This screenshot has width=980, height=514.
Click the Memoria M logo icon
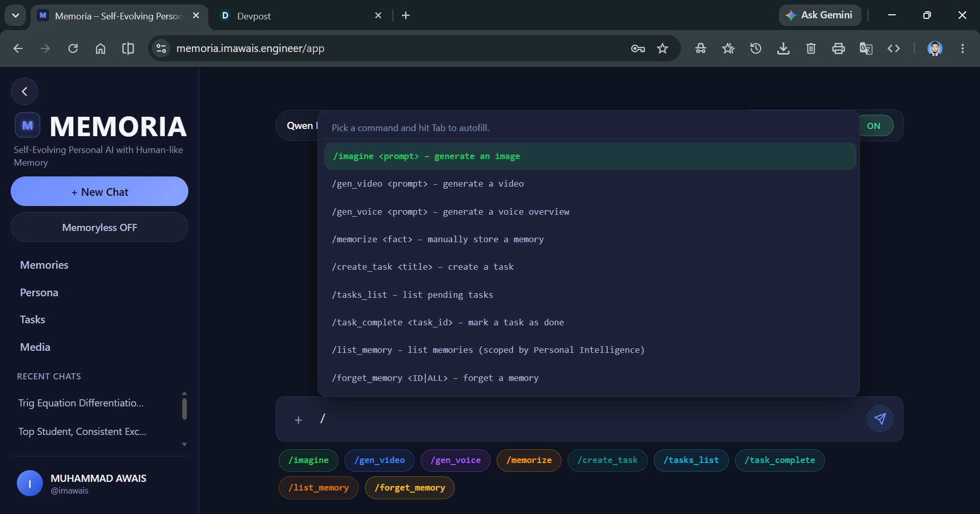click(x=28, y=125)
